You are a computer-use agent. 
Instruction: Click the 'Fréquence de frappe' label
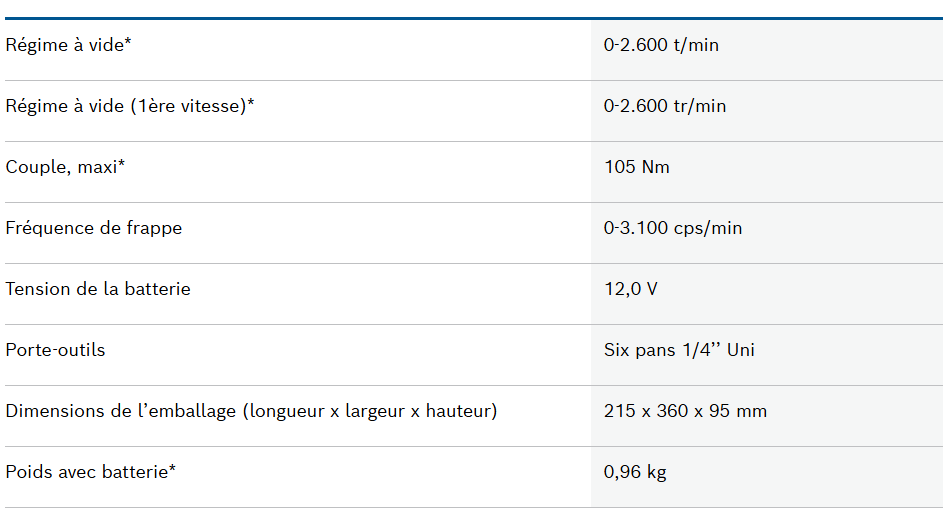point(94,228)
